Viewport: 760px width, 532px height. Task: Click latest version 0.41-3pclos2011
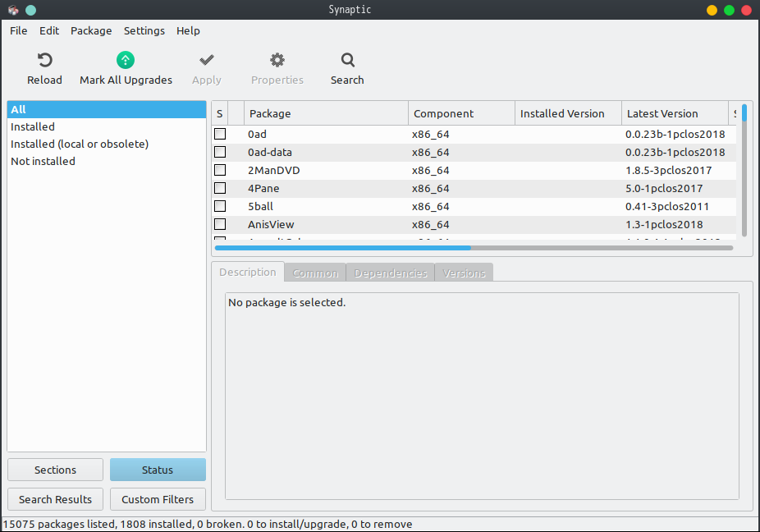(x=667, y=207)
